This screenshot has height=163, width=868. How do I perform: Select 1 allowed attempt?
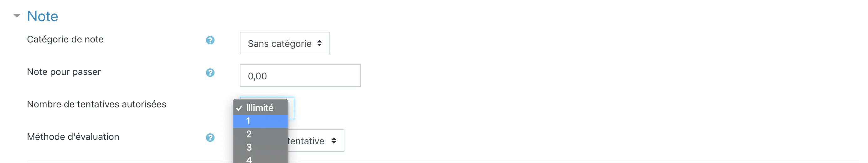260,121
